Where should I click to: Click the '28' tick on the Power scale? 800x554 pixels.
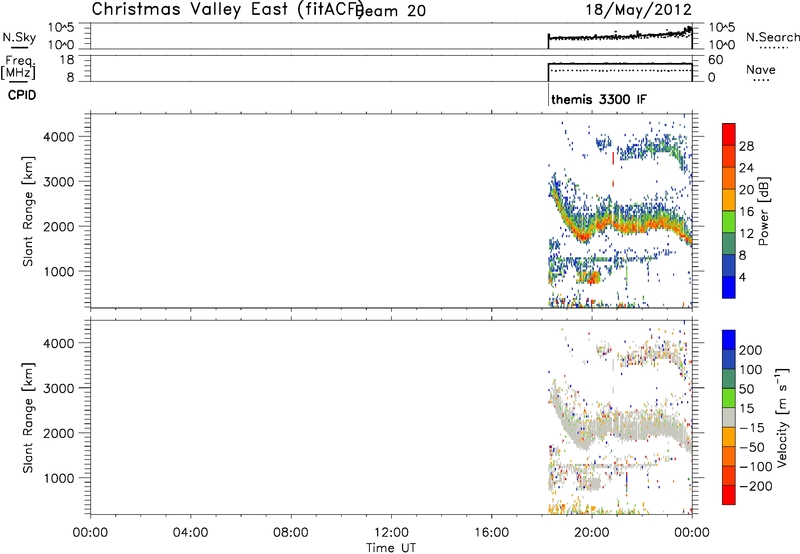[746, 146]
